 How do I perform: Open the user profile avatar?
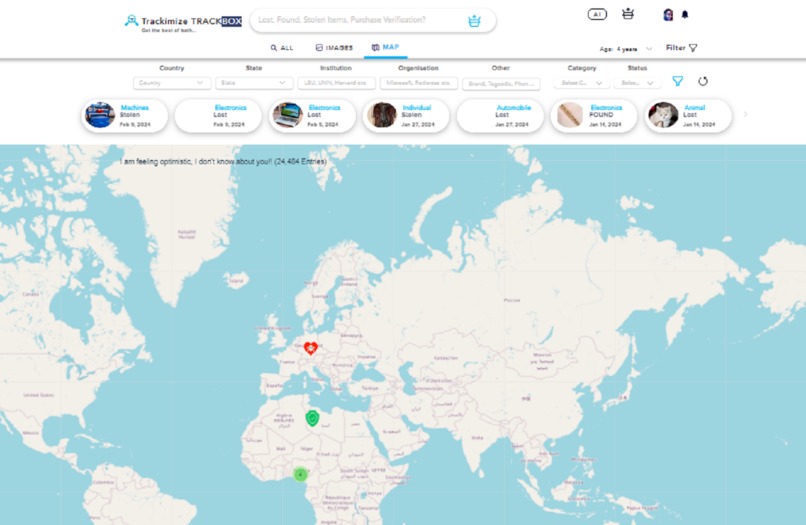[668, 14]
